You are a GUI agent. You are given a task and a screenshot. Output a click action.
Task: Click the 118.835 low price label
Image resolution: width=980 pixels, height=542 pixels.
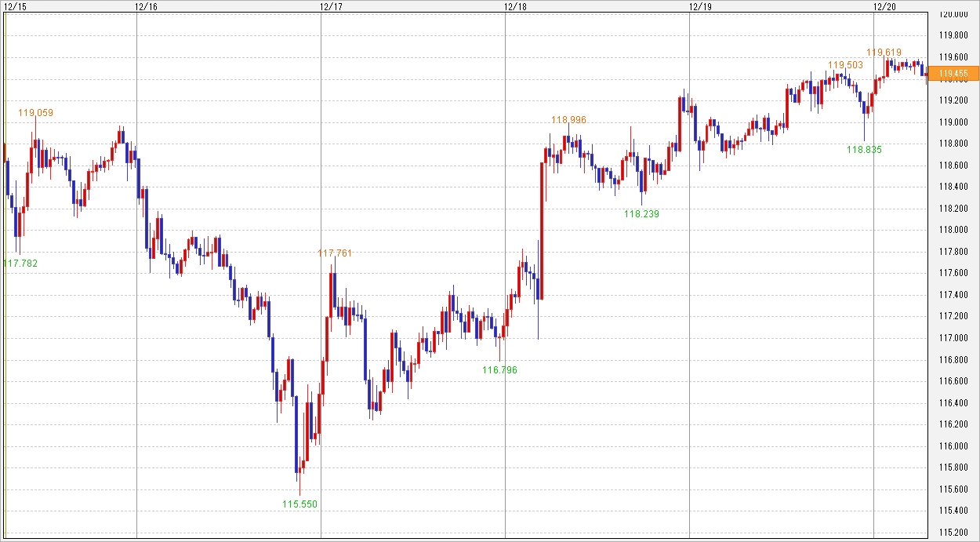(x=864, y=149)
